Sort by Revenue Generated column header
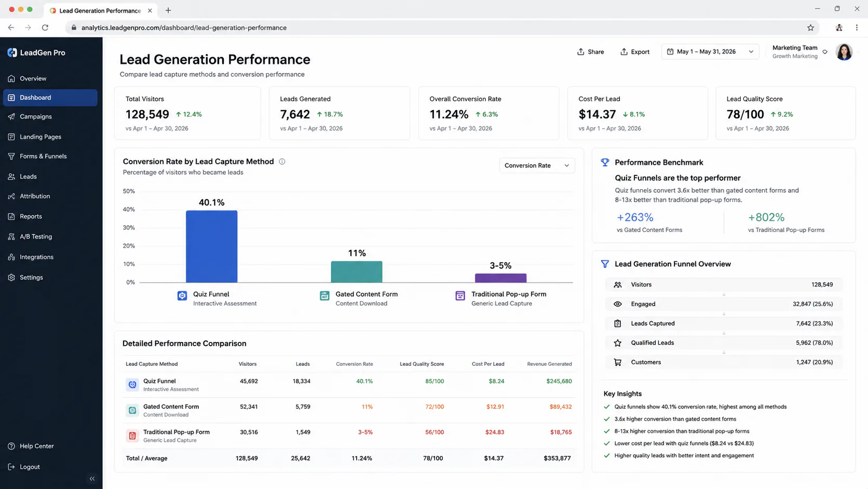868x489 pixels. click(549, 364)
